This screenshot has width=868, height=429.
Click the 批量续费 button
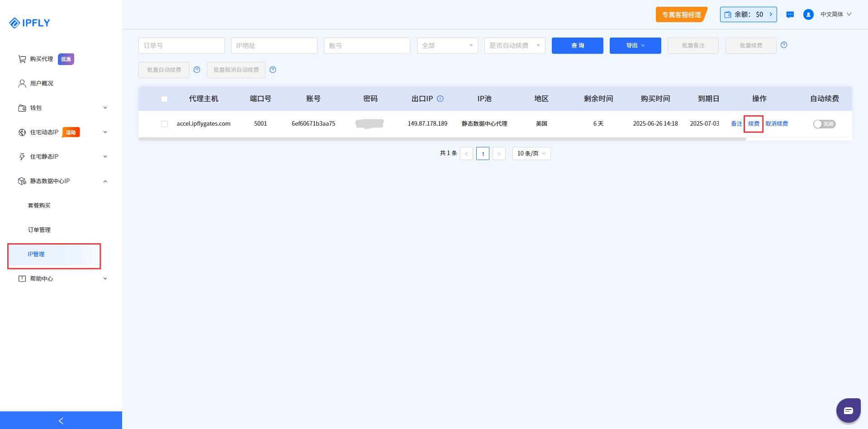(751, 46)
